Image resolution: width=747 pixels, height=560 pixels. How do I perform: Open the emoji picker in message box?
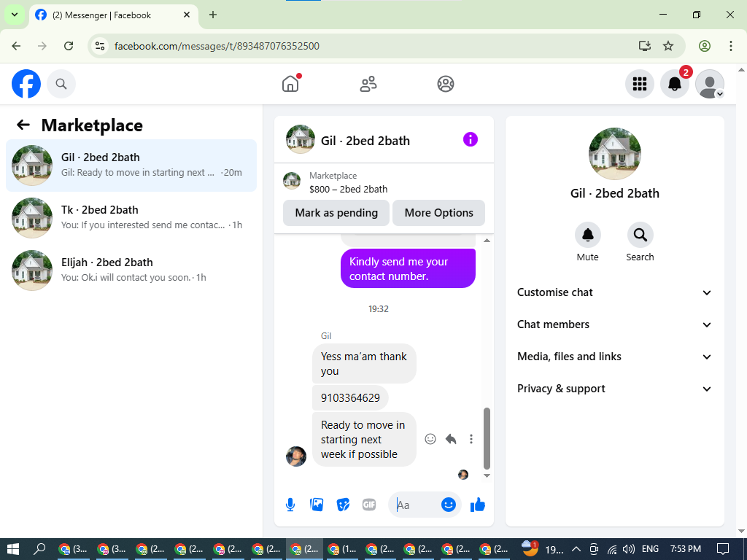[449, 505]
